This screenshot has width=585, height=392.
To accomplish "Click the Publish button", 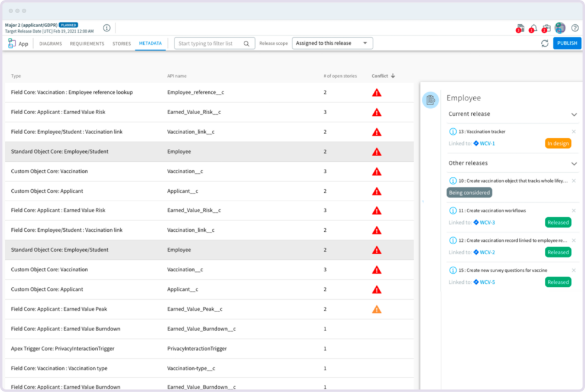I will pos(567,43).
